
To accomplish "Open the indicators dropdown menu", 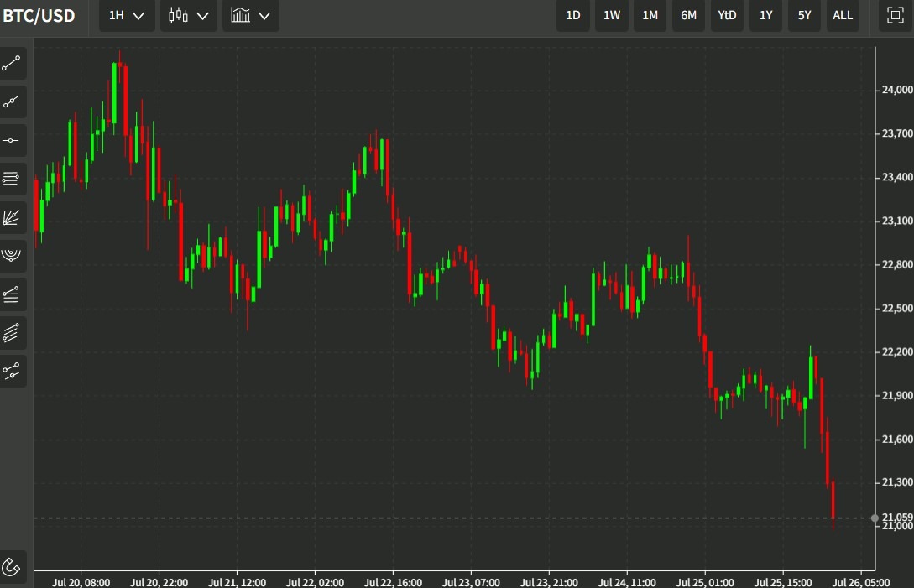I will pos(251,15).
